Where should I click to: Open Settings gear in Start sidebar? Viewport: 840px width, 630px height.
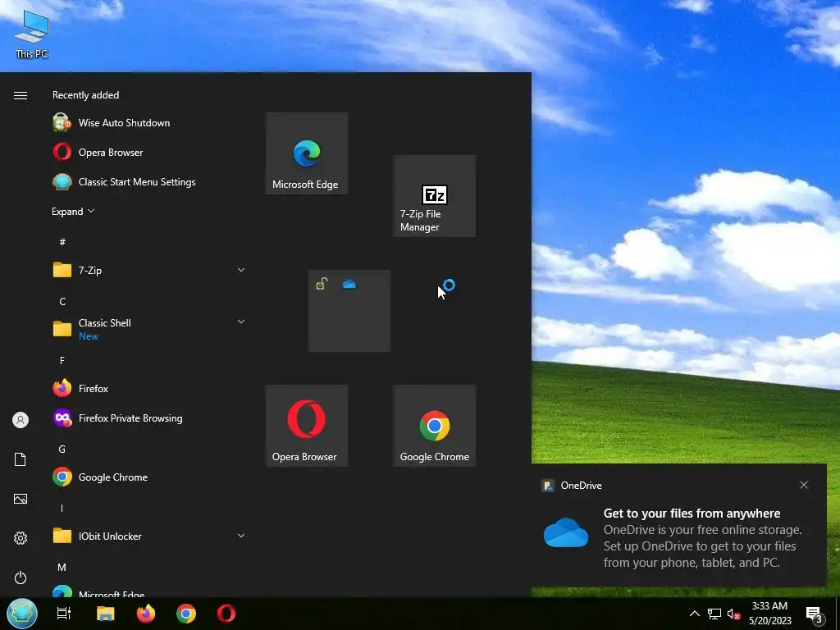(x=21, y=538)
